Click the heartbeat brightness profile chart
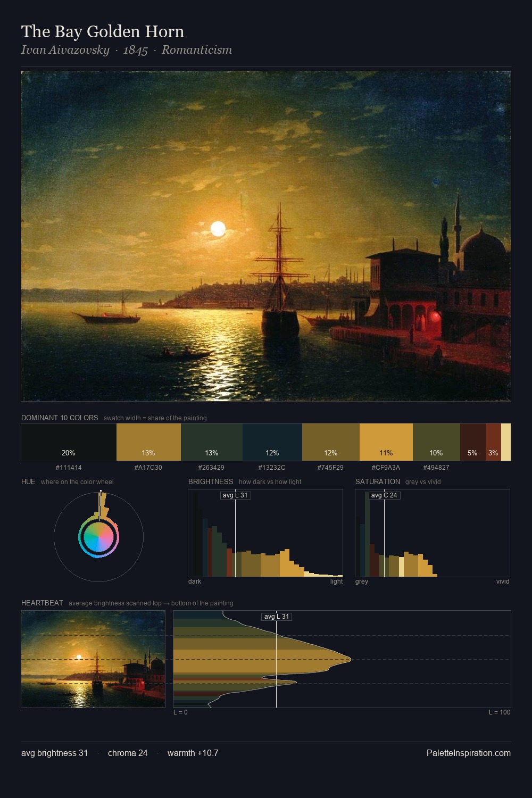Image resolution: width=532 pixels, height=798 pixels. pyautogui.click(x=342, y=659)
